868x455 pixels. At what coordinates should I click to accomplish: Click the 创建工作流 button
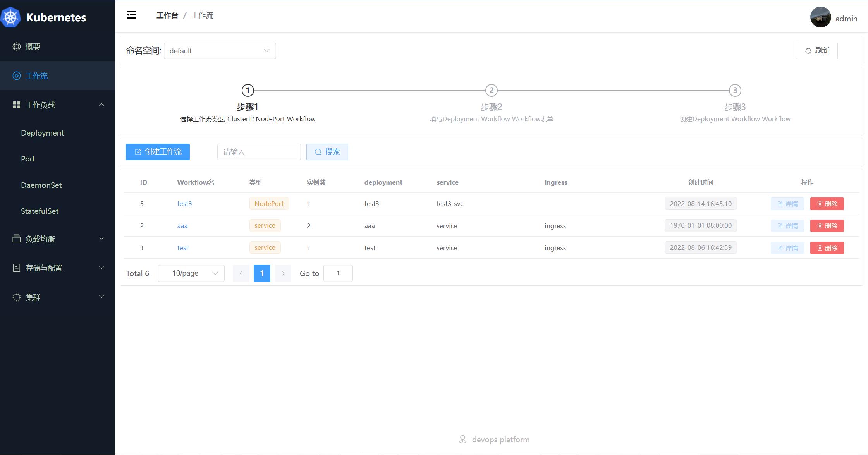(158, 152)
